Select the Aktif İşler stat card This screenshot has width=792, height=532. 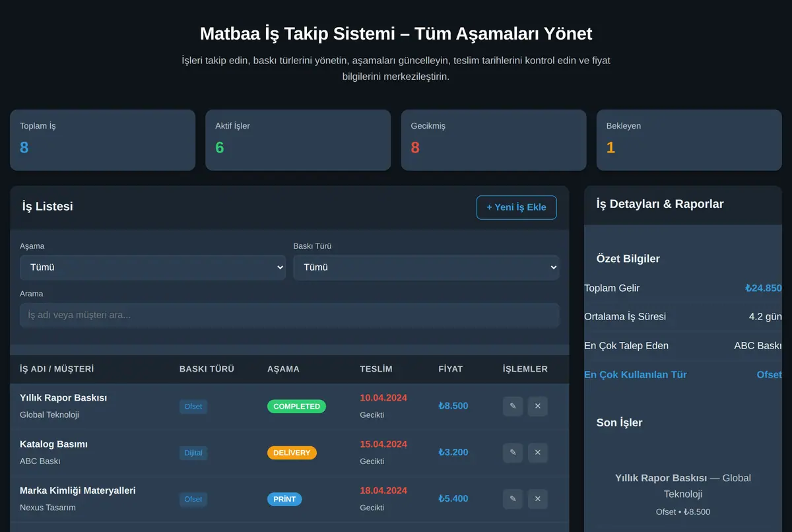pos(298,140)
